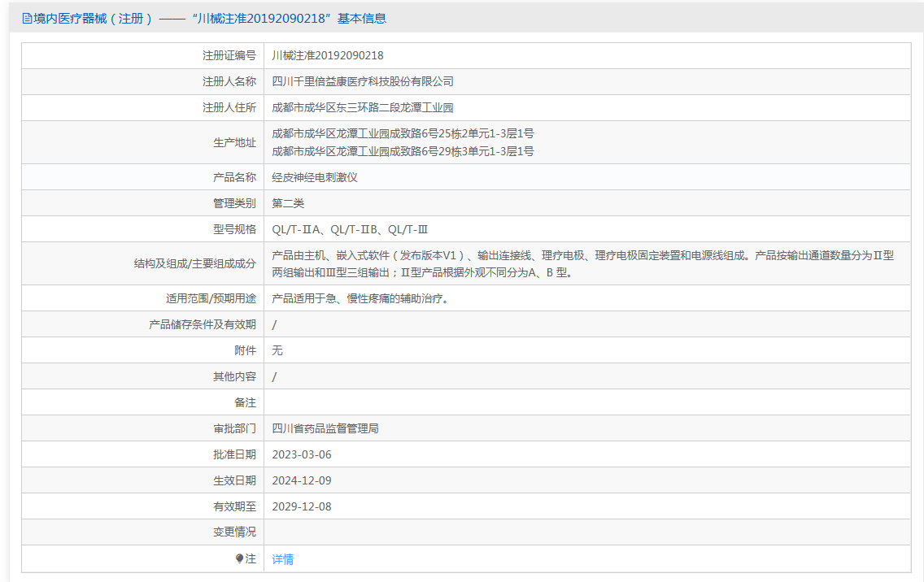Select approving department 四川省药品监督管理局
Viewport: 924px width, 582px height.
pos(325,428)
